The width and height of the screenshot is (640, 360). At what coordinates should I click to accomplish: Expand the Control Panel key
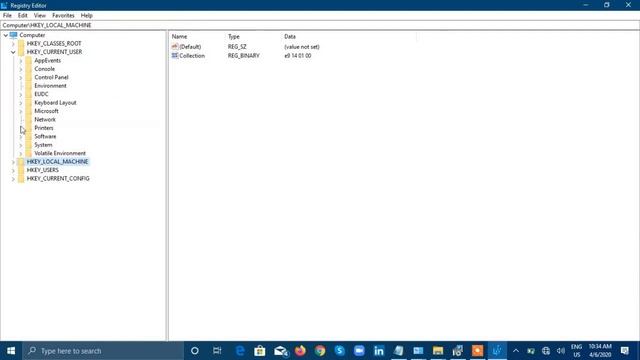pos(21,78)
